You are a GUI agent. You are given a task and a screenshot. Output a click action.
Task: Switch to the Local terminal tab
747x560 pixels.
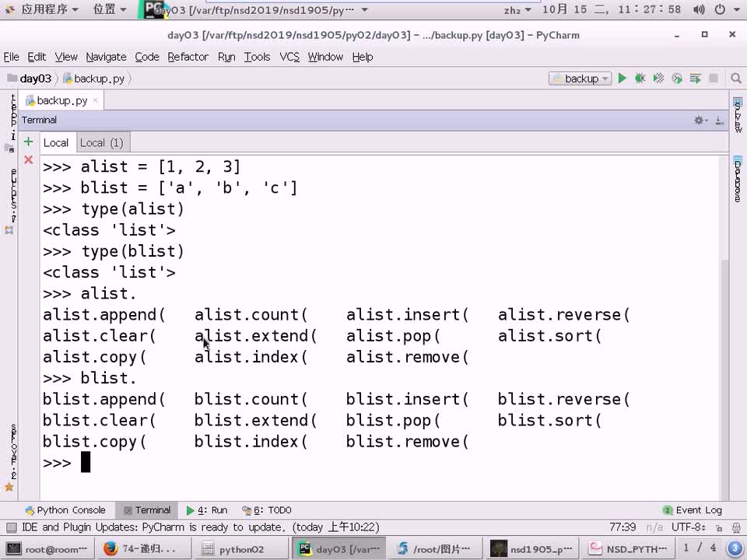56,143
